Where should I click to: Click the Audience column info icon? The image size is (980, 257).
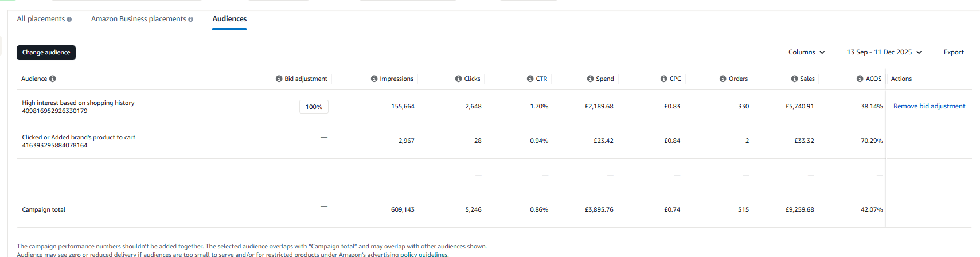(53, 79)
